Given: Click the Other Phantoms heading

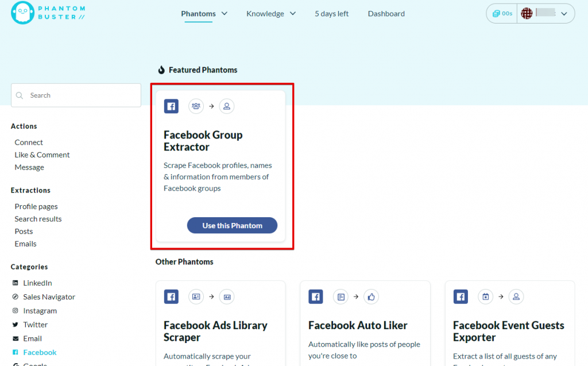Looking at the screenshot, I should [184, 261].
